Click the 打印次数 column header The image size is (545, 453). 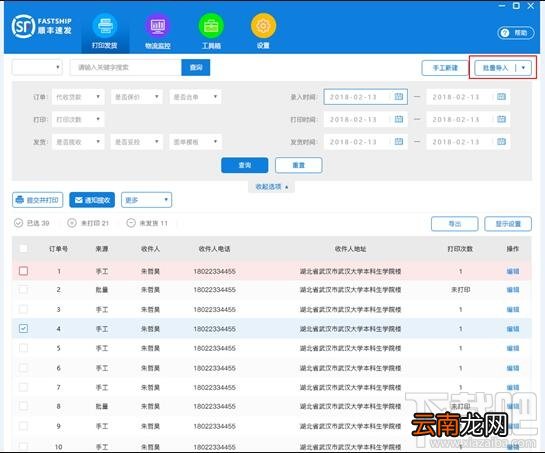[x=460, y=249]
